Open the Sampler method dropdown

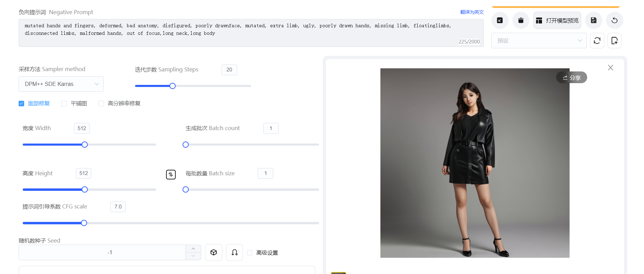[x=61, y=84]
